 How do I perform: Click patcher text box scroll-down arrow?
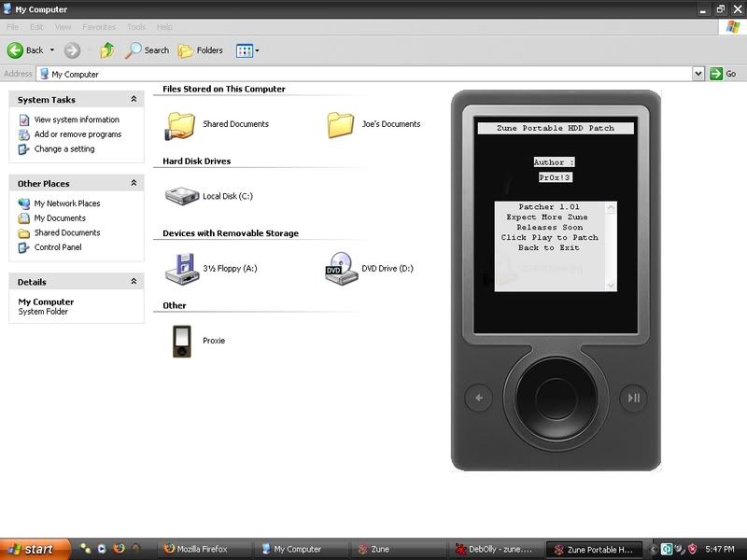coord(611,286)
